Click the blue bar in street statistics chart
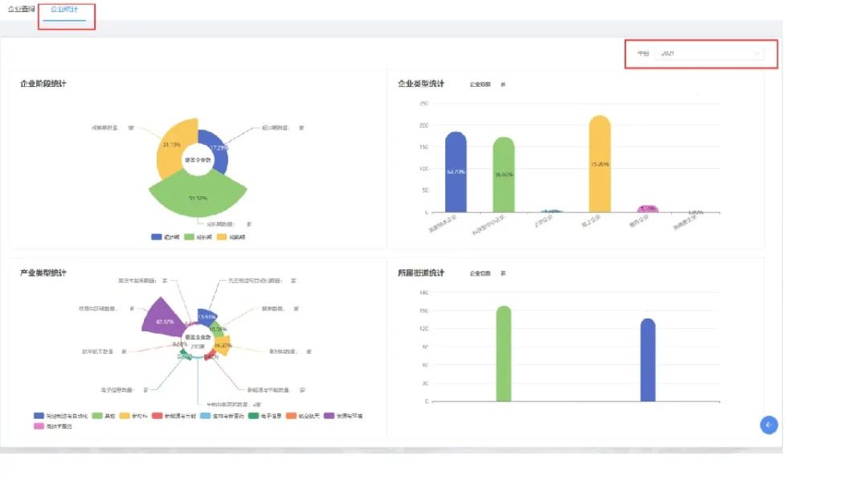Screen dimensions: 868x489 648,360
